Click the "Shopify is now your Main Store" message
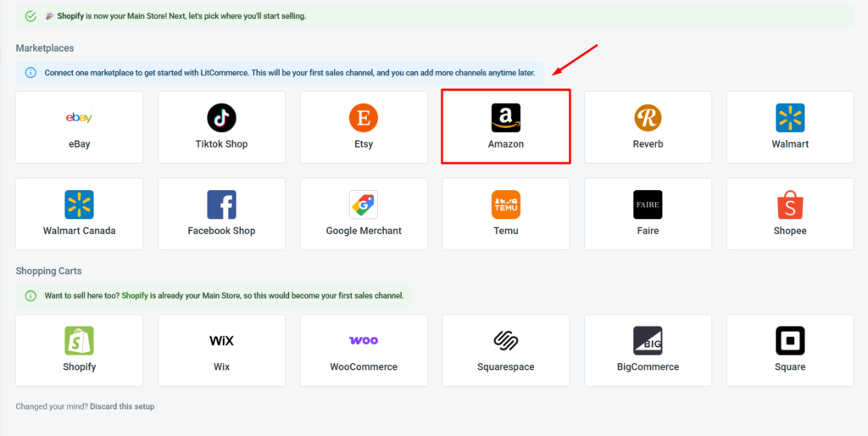Screen dimensions: 868x436 click(x=181, y=16)
